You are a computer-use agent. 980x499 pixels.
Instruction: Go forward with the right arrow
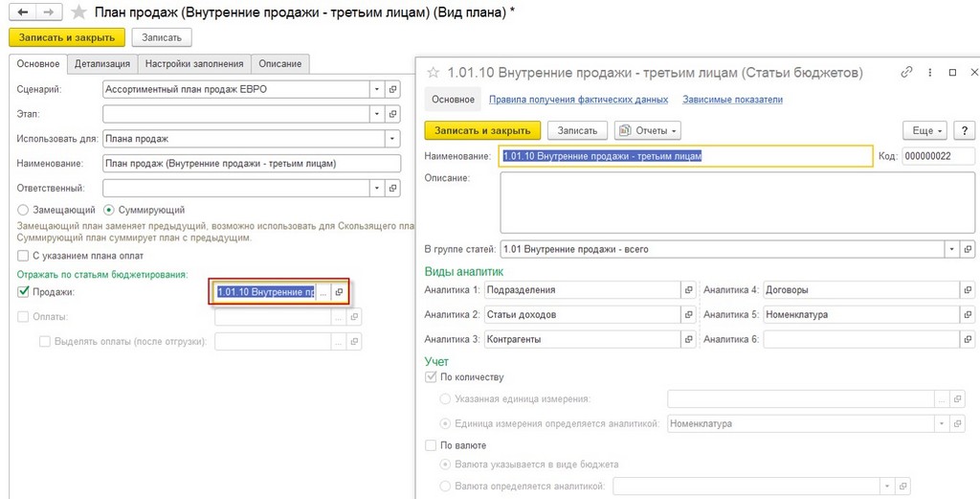pos(48,11)
